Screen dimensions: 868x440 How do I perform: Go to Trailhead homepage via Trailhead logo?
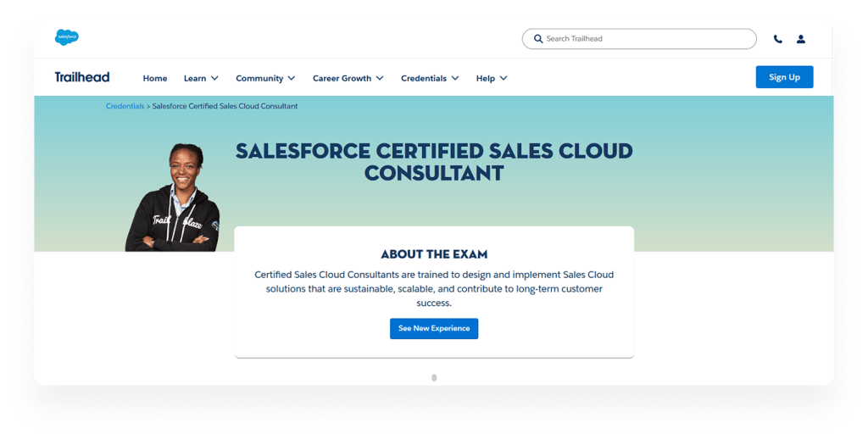pos(82,78)
